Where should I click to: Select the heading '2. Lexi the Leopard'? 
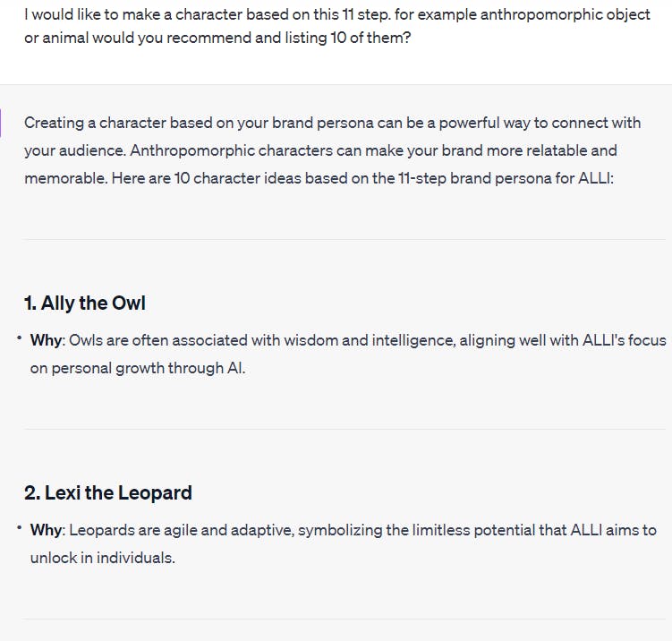tap(108, 493)
